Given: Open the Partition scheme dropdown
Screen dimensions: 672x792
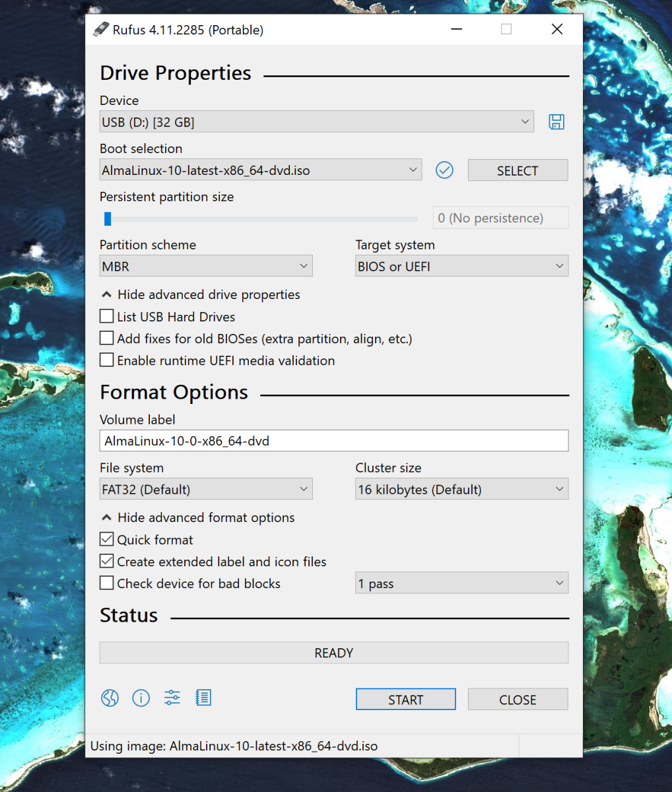Looking at the screenshot, I should [x=205, y=267].
